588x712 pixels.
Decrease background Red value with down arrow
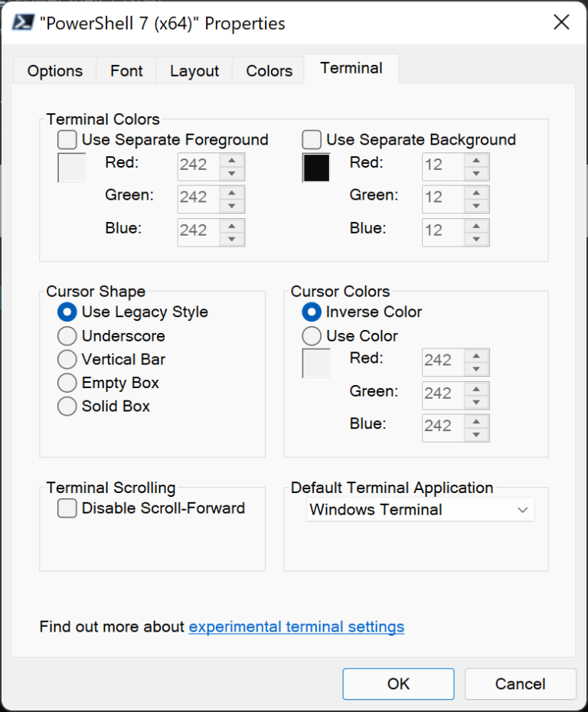pos(476,173)
